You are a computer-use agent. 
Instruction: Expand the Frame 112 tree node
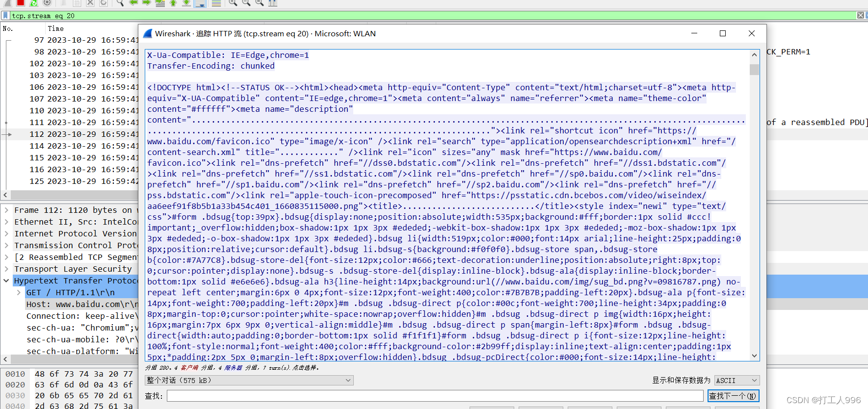tap(6, 210)
